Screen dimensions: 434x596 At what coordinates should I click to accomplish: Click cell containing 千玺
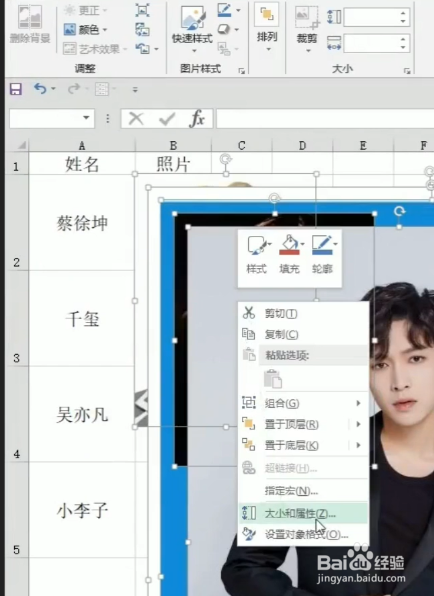(82, 319)
